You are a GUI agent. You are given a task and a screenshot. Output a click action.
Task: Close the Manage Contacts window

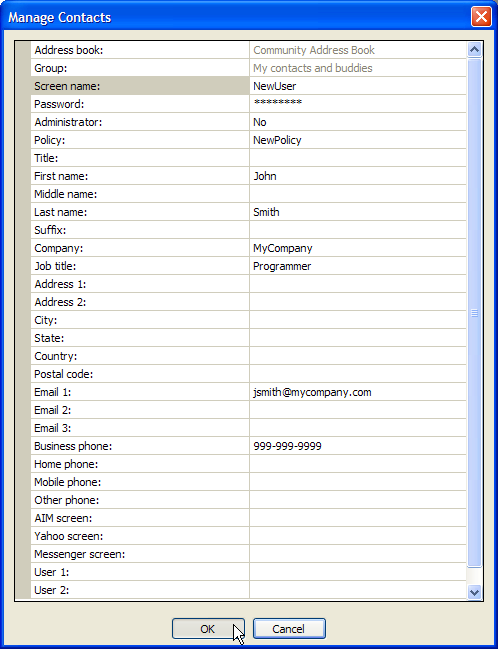(x=481, y=17)
